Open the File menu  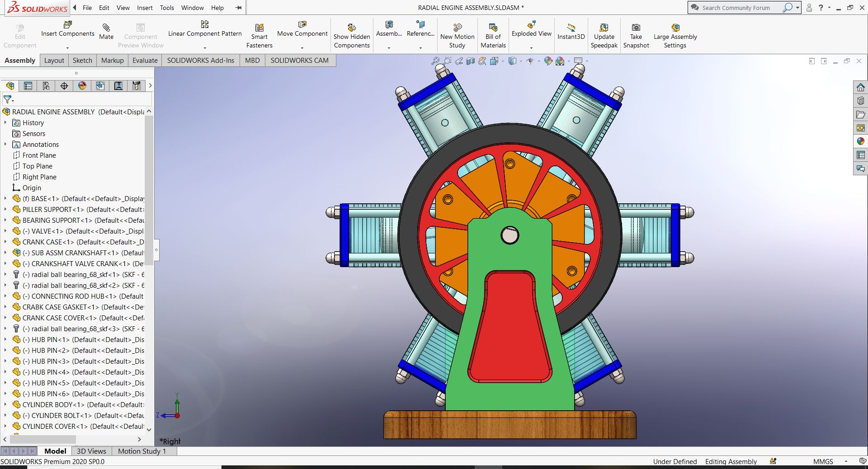[x=87, y=8]
